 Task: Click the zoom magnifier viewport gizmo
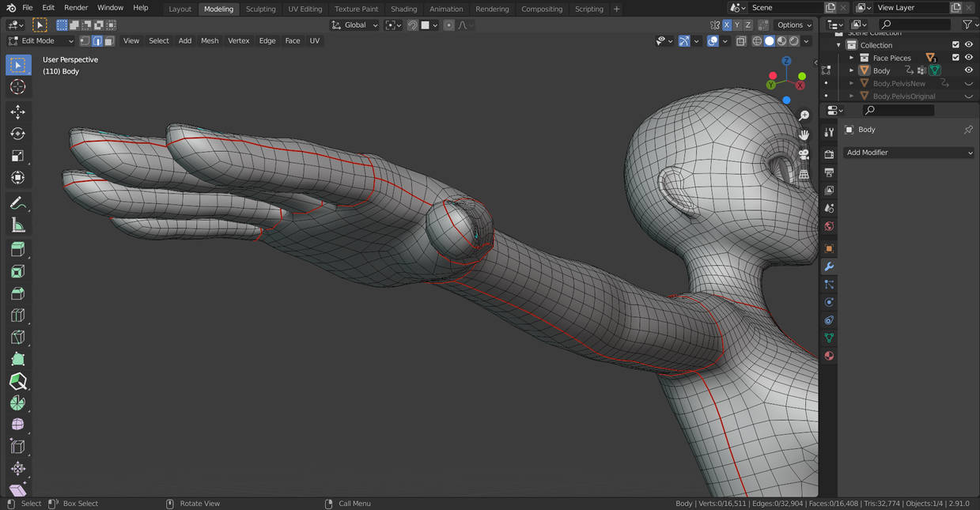804,116
